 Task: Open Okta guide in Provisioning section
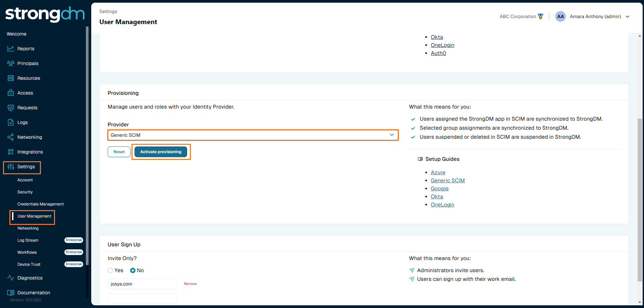coord(437,197)
